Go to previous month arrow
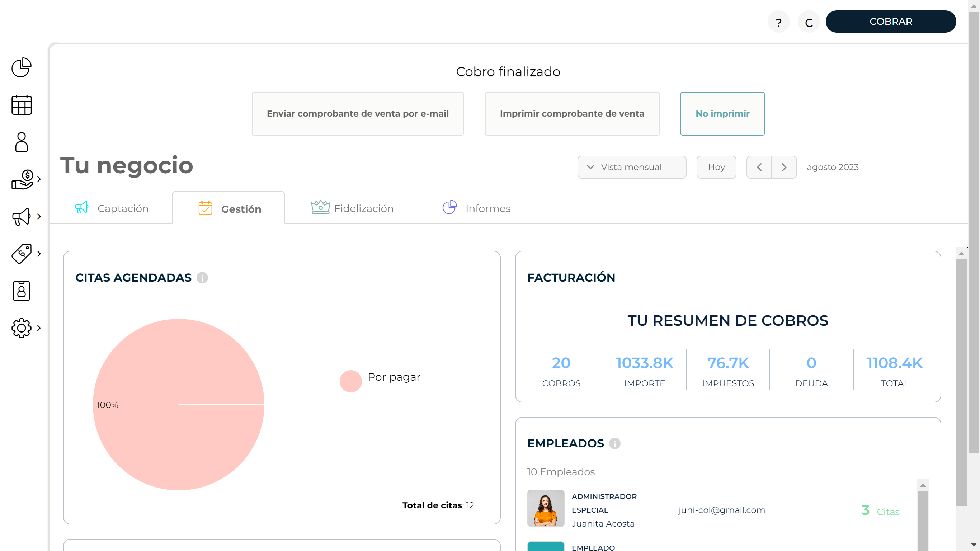The width and height of the screenshot is (980, 551). click(x=759, y=167)
